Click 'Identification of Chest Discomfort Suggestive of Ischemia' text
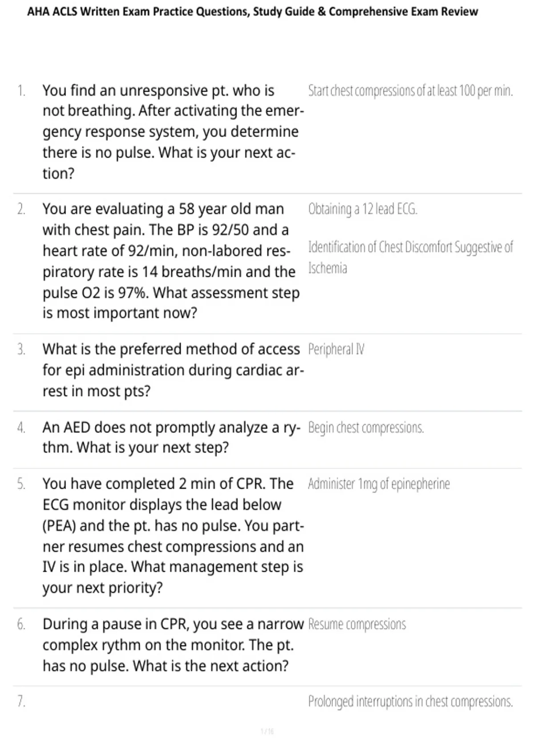This screenshot has width=534, height=756. pos(410,257)
